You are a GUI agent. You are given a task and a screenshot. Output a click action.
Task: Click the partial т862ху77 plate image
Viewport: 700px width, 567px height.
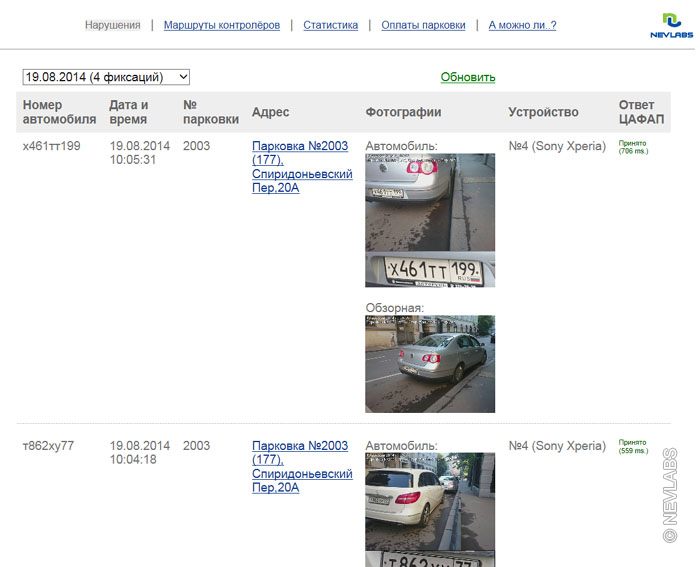tap(430, 559)
